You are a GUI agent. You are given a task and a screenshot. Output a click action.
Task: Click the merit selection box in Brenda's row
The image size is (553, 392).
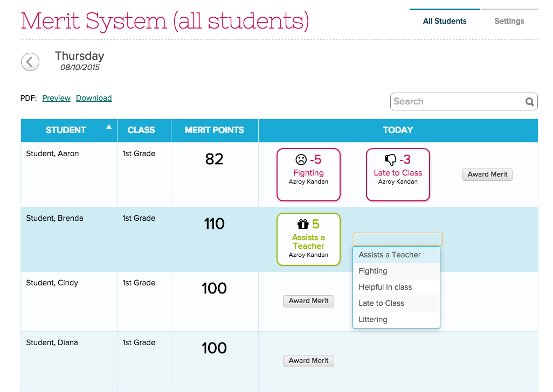point(398,239)
